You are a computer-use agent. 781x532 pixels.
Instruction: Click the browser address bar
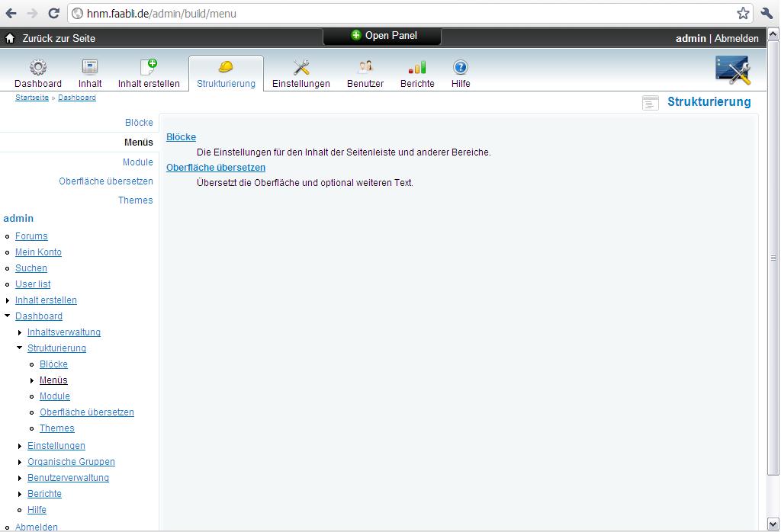click(404, 14)
